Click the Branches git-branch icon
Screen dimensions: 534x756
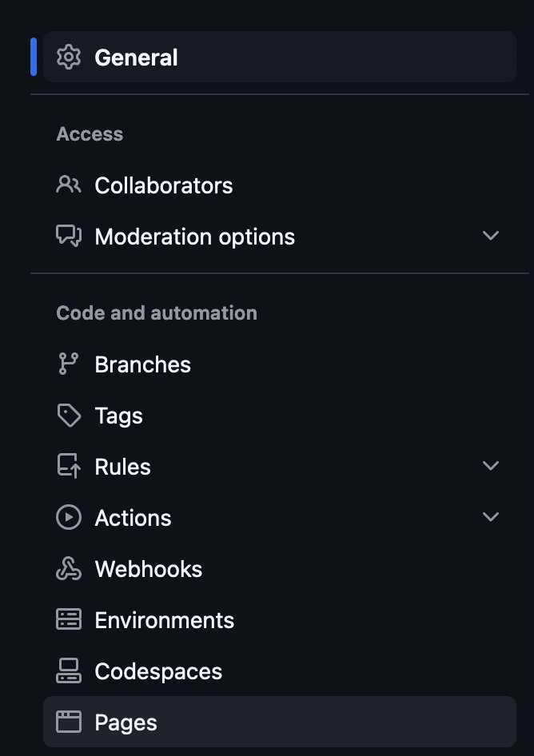tap(69, 364)
